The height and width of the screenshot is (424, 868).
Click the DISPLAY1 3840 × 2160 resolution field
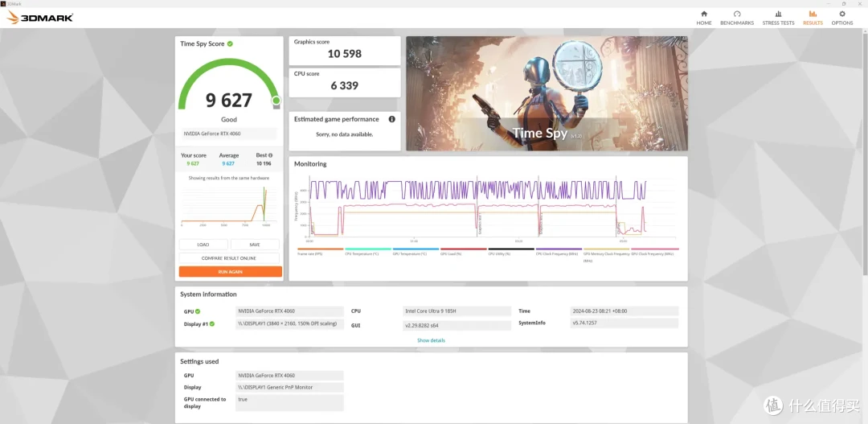(289, 324)
